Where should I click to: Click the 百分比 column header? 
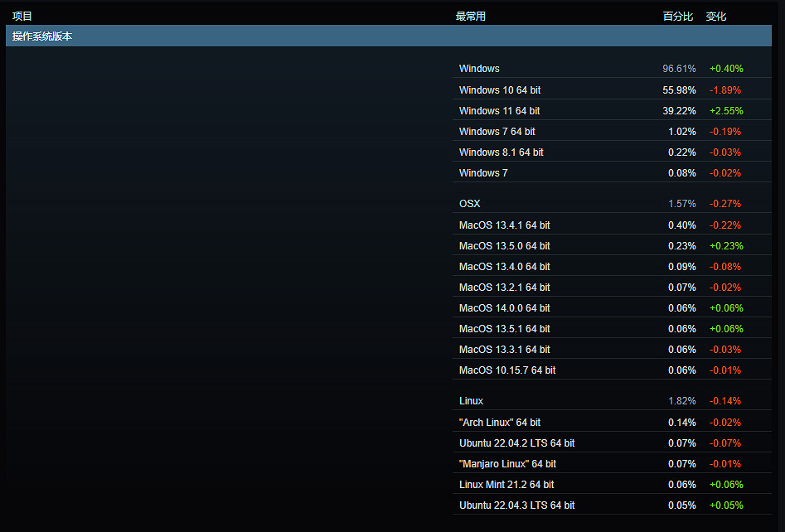[677, 16]
